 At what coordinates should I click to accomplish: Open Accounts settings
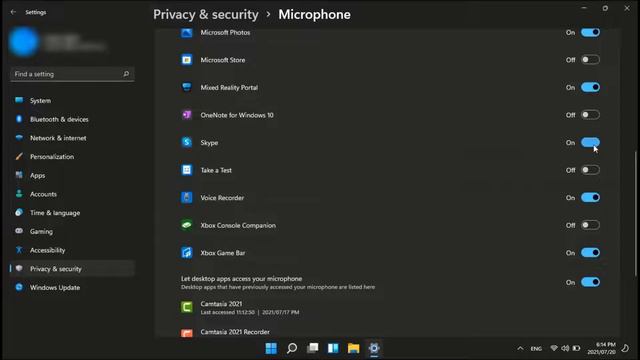click(x=72, y=194)
